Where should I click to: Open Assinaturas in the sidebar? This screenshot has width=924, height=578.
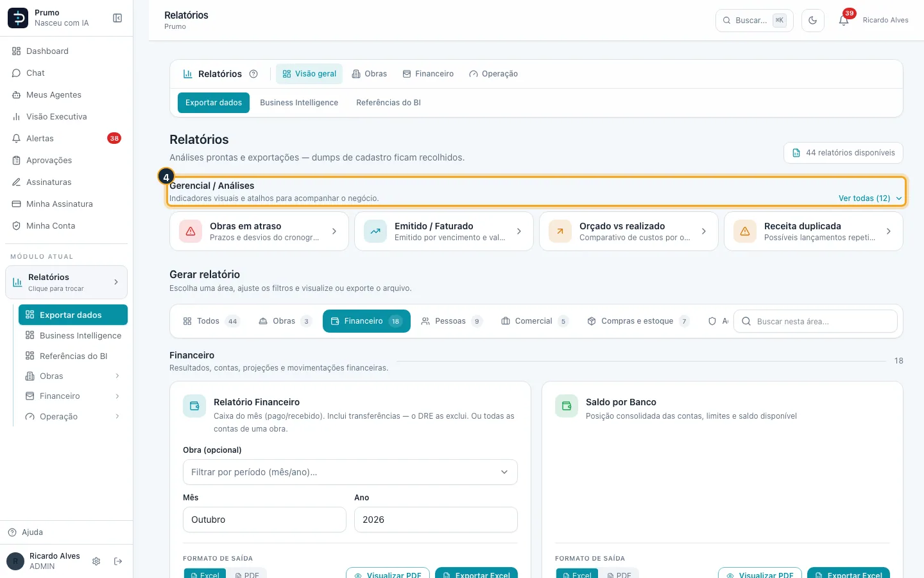[x=67, y=182]
